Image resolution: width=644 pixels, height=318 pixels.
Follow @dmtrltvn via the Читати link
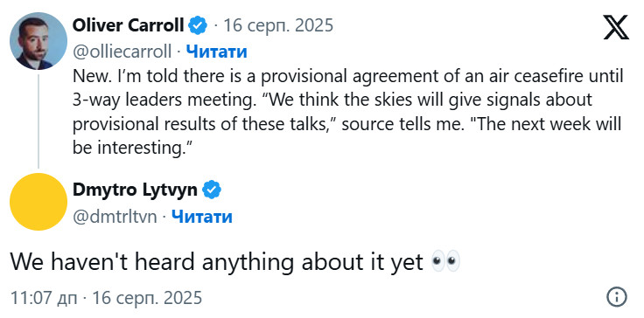pos(202,217)
